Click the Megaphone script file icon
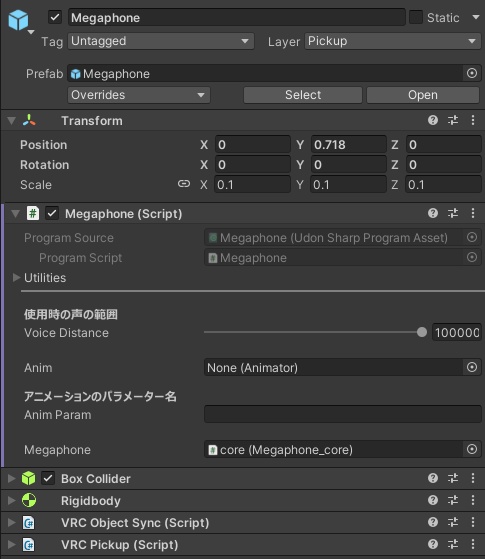The width and height of the screenshot is (485, 559). coord(33,214)
